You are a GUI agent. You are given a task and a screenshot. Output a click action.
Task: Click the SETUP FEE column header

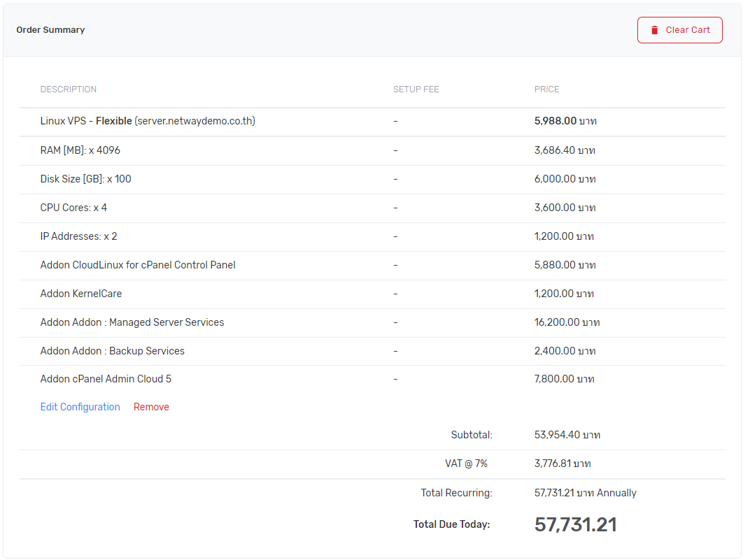pyautogui.click(x=416, y=89)
